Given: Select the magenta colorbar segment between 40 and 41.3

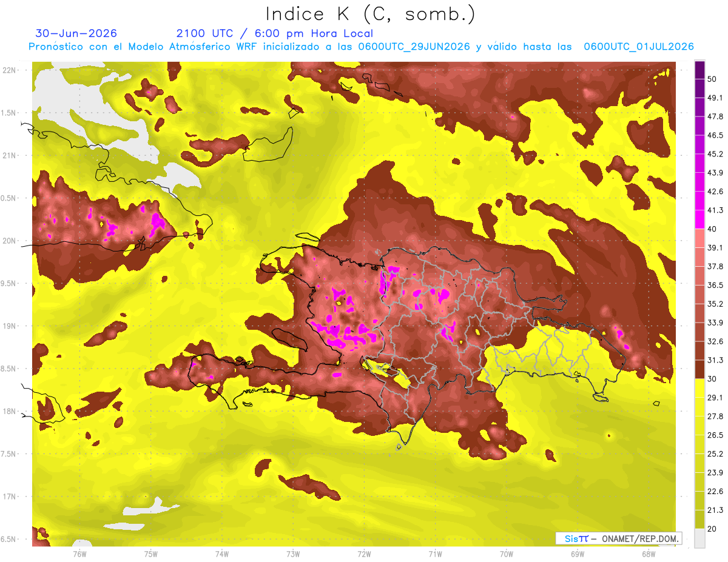Looking at the screenshot, I should tap(699, 219).
